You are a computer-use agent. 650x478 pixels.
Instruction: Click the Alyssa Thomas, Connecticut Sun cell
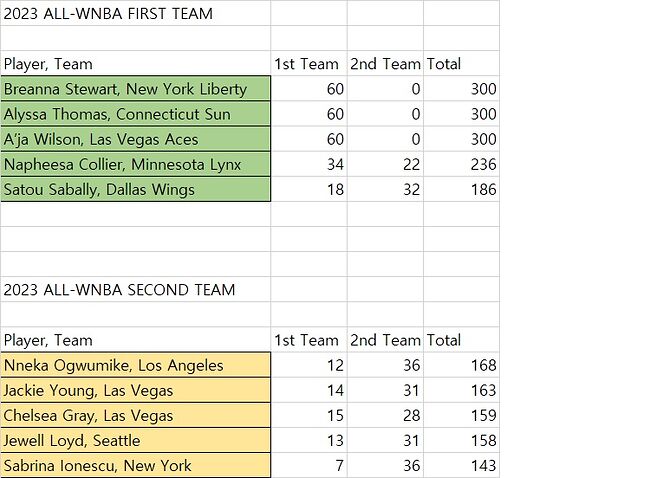tap(135, 114)
